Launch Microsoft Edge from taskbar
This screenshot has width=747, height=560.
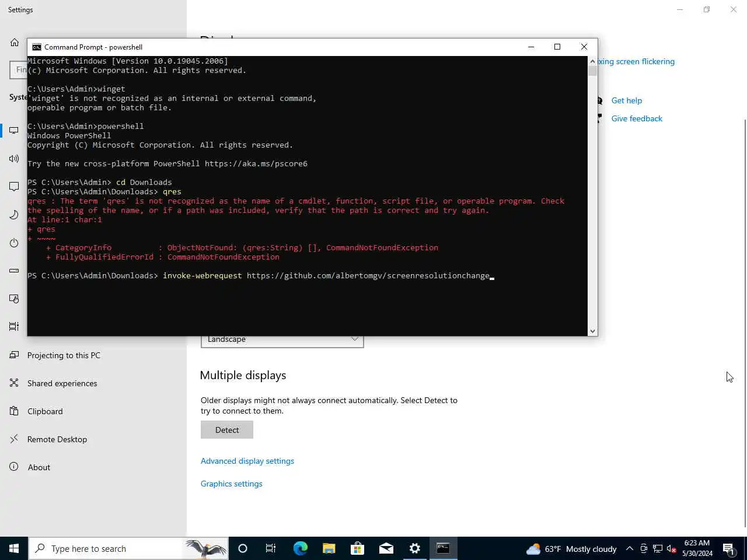coord(300,548)
